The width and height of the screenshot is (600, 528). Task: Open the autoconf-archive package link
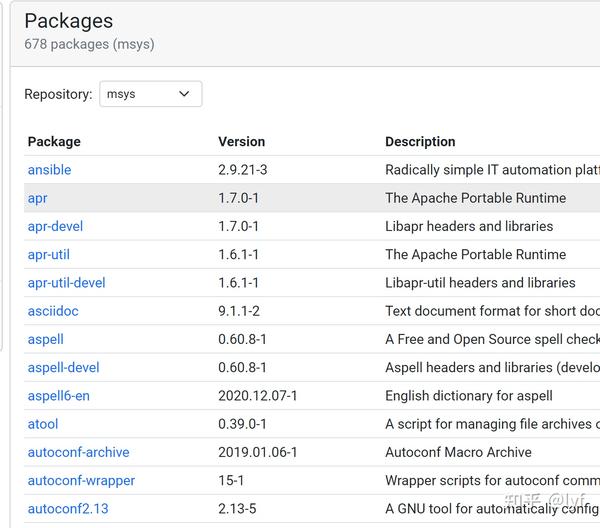[x=78, y=453]
